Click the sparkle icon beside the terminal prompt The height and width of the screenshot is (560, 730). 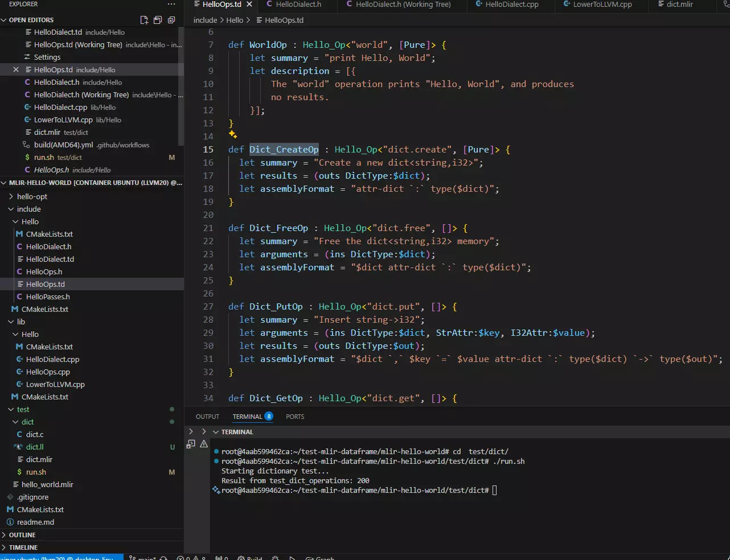pyautogui.click(x=216, y=489)
